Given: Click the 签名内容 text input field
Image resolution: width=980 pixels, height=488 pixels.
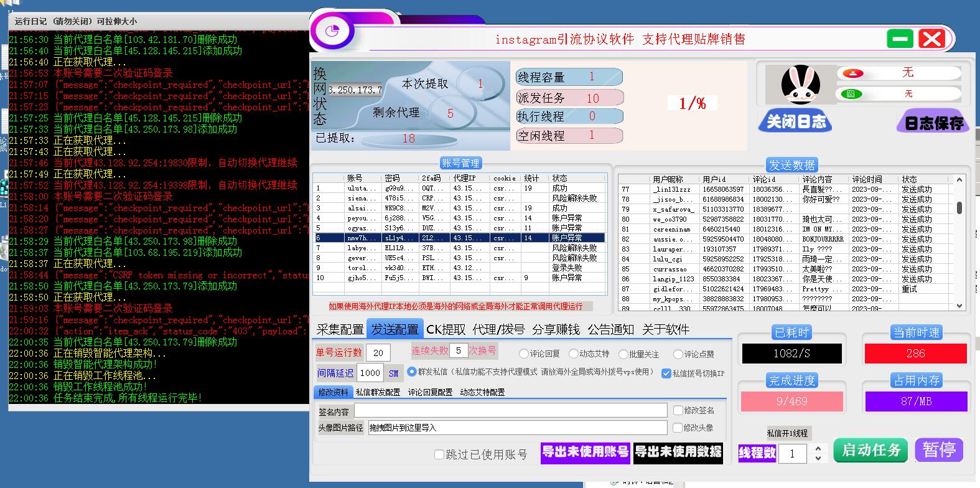Looking at the screenshot, I should coord(510,411).
